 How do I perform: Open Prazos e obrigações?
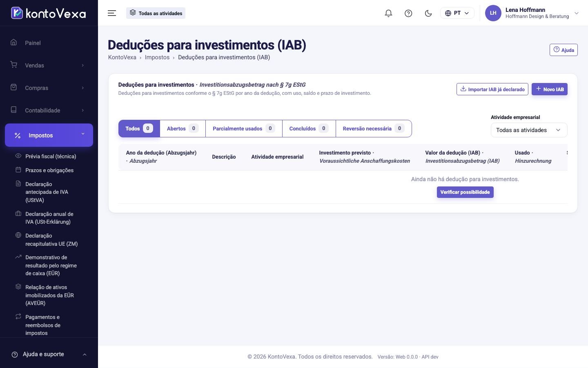pos(49,170)
